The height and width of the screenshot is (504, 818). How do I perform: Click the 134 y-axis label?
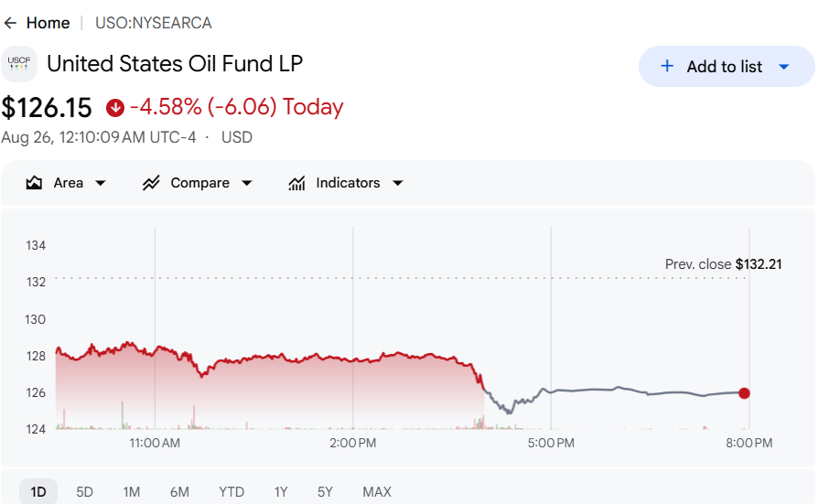click(x=36, y=245)
